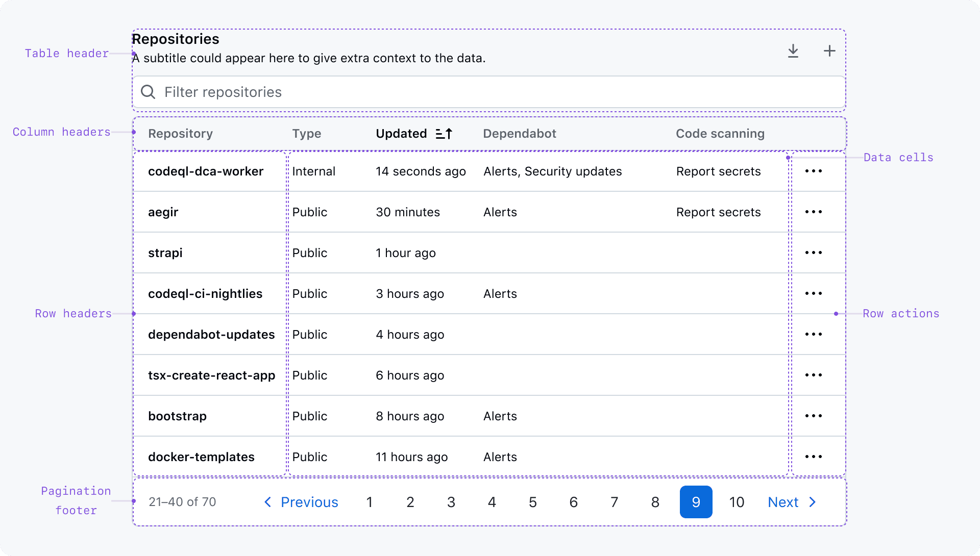Click the download icon in table header

[793, 51]
